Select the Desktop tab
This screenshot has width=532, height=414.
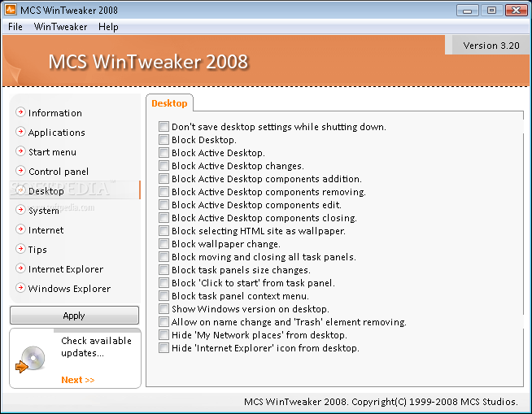pos(169,103)
